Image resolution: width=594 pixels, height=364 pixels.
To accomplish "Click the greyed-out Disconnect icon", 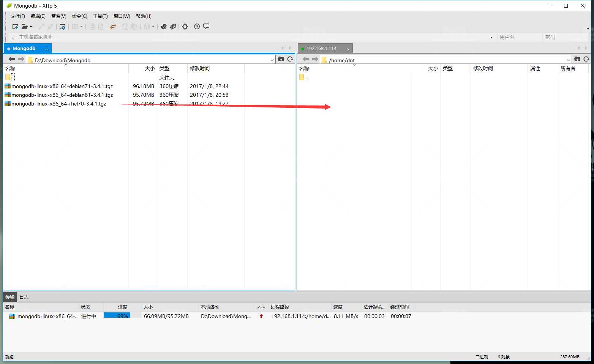I will 50,27.
